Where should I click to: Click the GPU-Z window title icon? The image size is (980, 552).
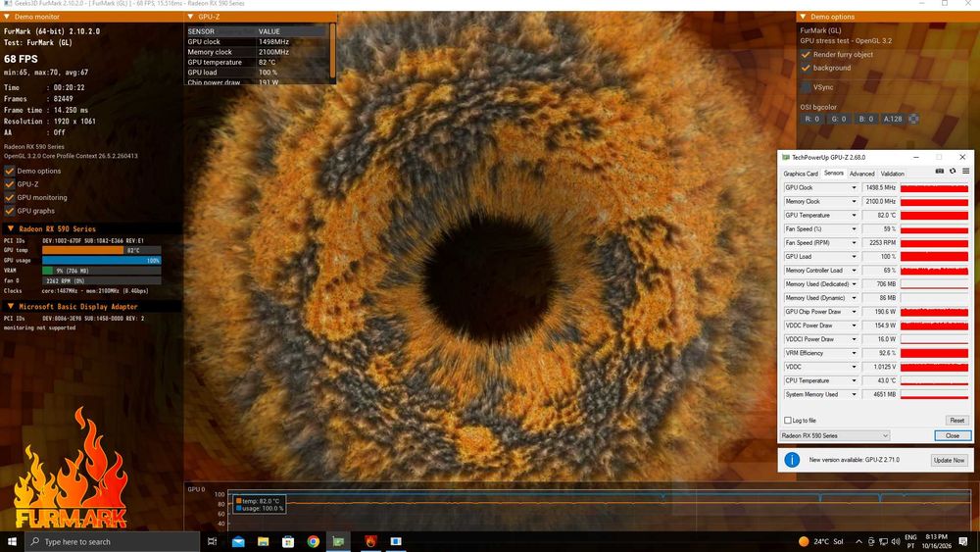(786, 158)
